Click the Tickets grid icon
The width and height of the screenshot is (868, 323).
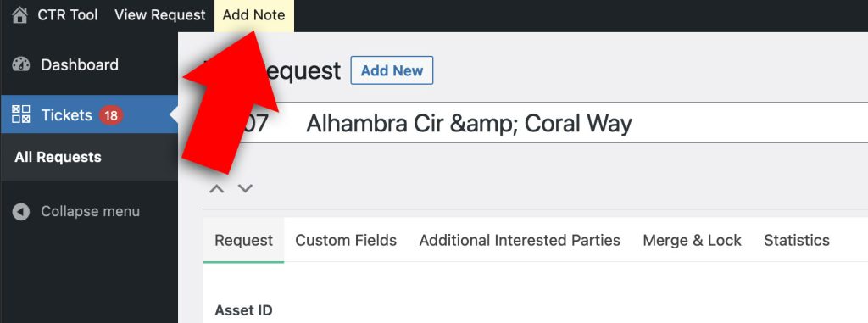tap(21, 114)
